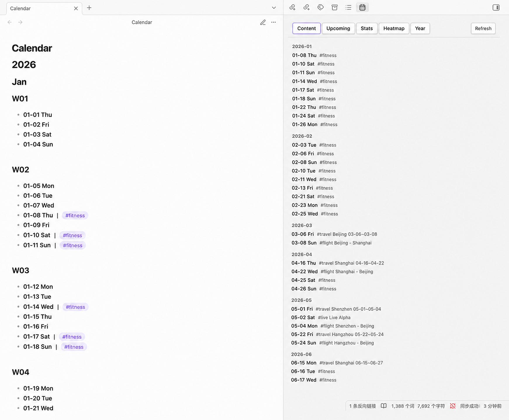Open the tags pane icon
The height and width of the screenshot is (420, 509).
[321, 8]
